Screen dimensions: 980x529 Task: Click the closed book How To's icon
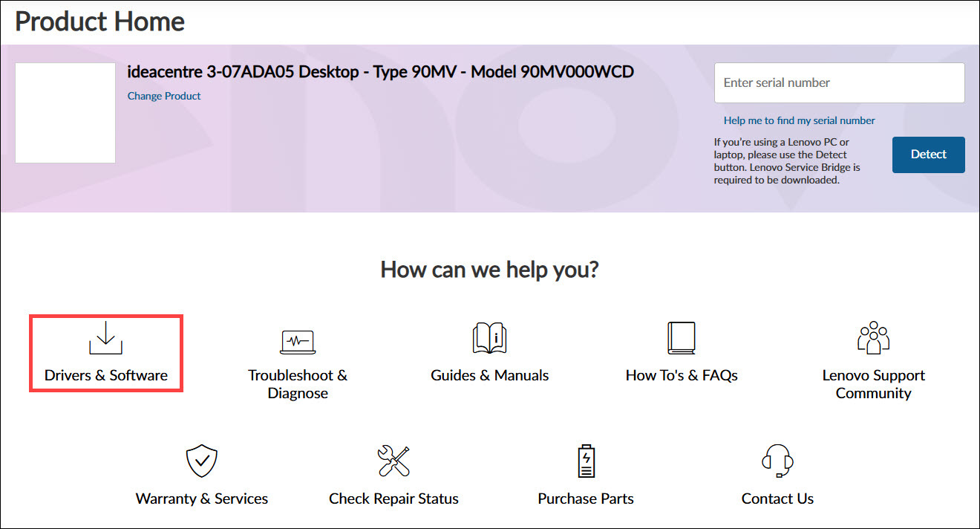pos(681,338)
